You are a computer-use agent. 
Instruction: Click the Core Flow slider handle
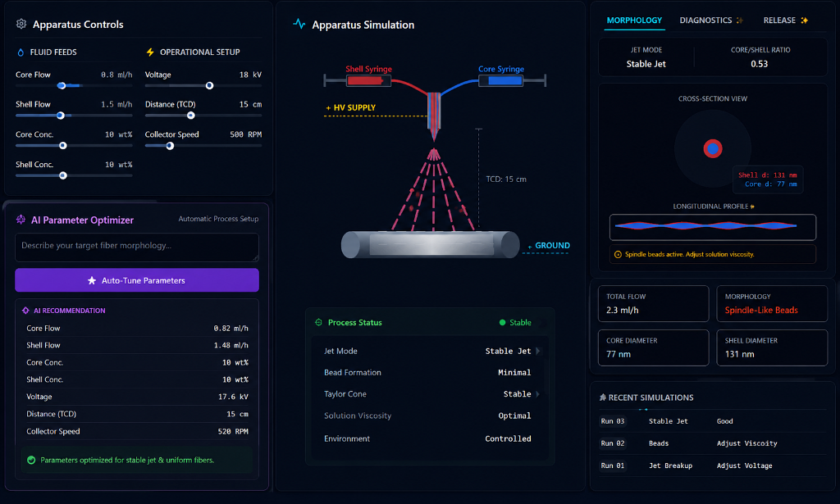[x=62, y=85]
